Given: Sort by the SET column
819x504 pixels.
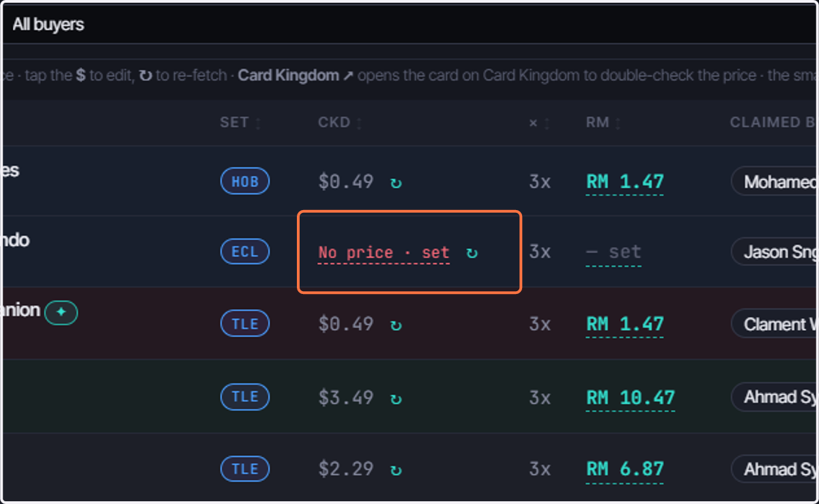Looking at the screenshot, I should click(x=241, y=123).
